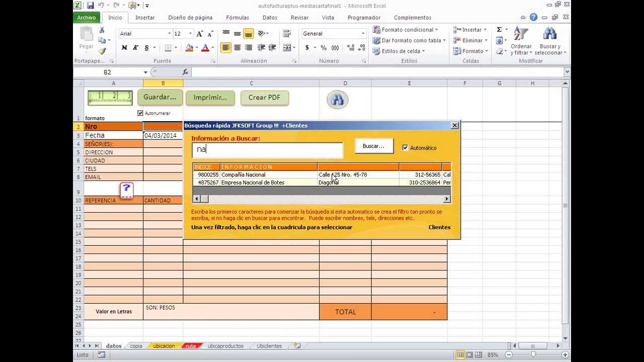The height and width of the screenshot is (362, 644).
Task: Click the Buscar... button in dialog
Action: (x=374, y=146)
